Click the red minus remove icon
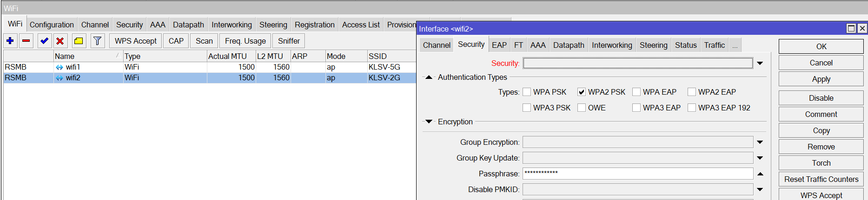The width and height of the screenshot is (868, 200). point(27,41)
